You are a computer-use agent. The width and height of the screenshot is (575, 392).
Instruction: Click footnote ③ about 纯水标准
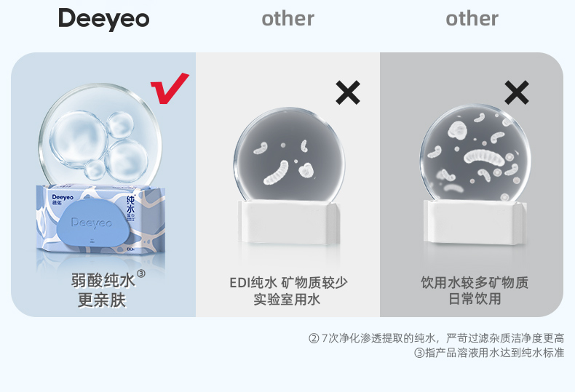tap(489, 353)
